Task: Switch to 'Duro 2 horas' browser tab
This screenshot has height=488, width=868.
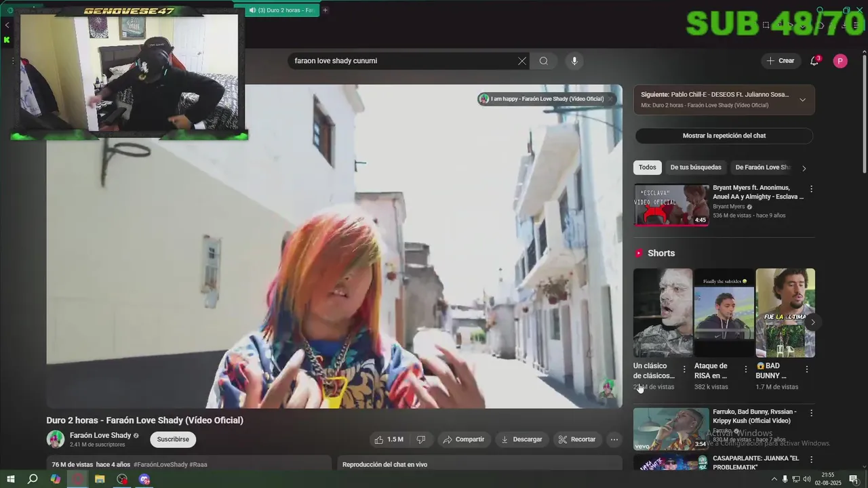Action: pyautogui.click(x=281, y=10)
